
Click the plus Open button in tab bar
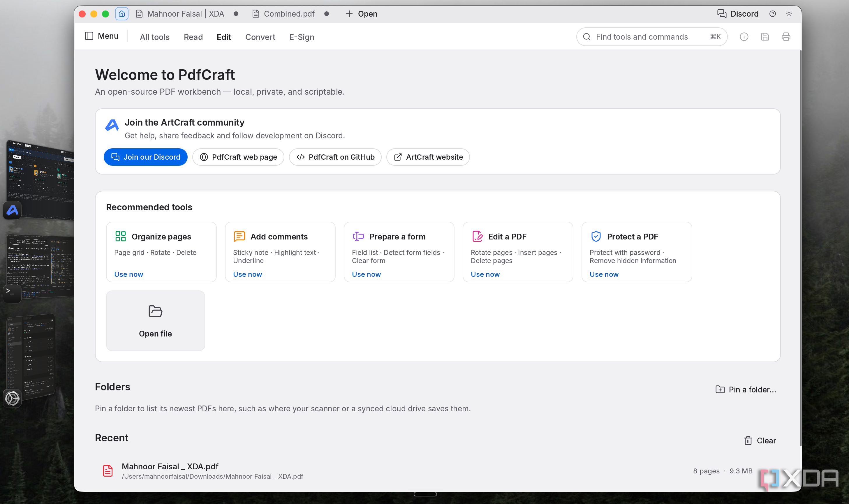[361, 14]
